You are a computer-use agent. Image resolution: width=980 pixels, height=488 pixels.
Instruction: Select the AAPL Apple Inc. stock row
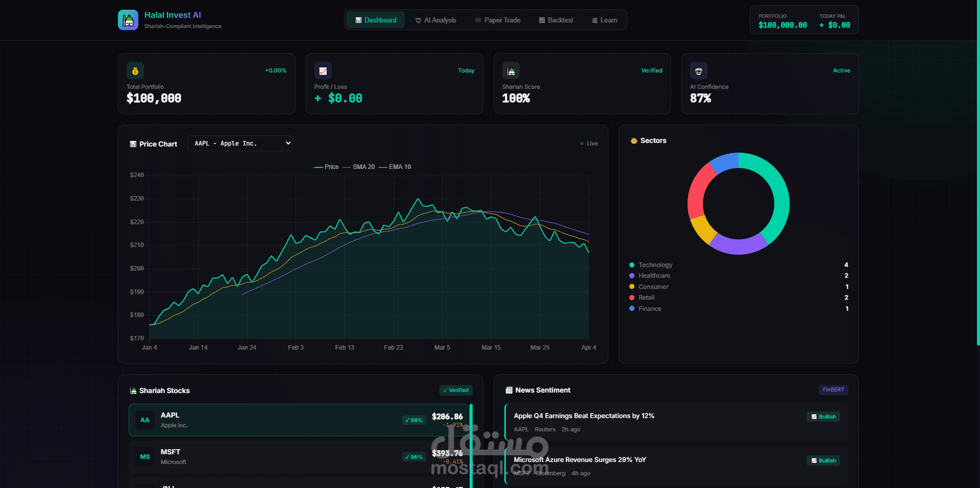(x=299, y=420)
